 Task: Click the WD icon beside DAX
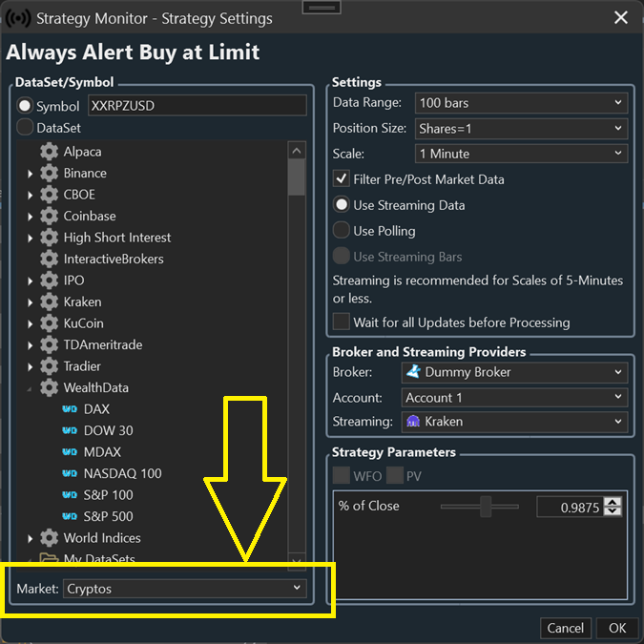[x=70, y=409]
